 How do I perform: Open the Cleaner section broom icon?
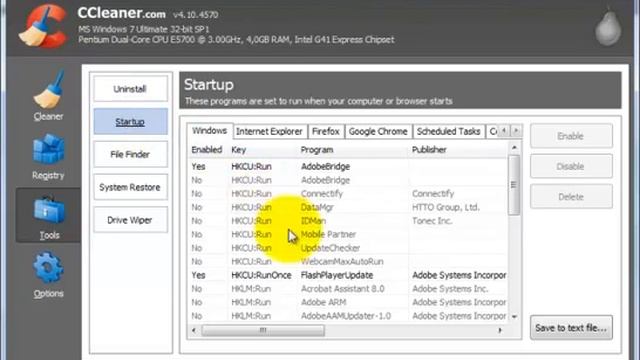point(49,90)
